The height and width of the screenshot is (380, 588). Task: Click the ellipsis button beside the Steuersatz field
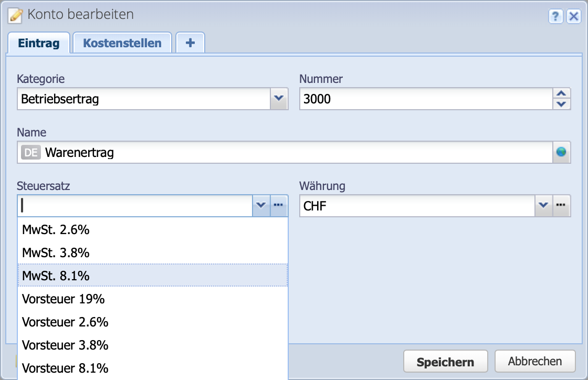[279, 205]
